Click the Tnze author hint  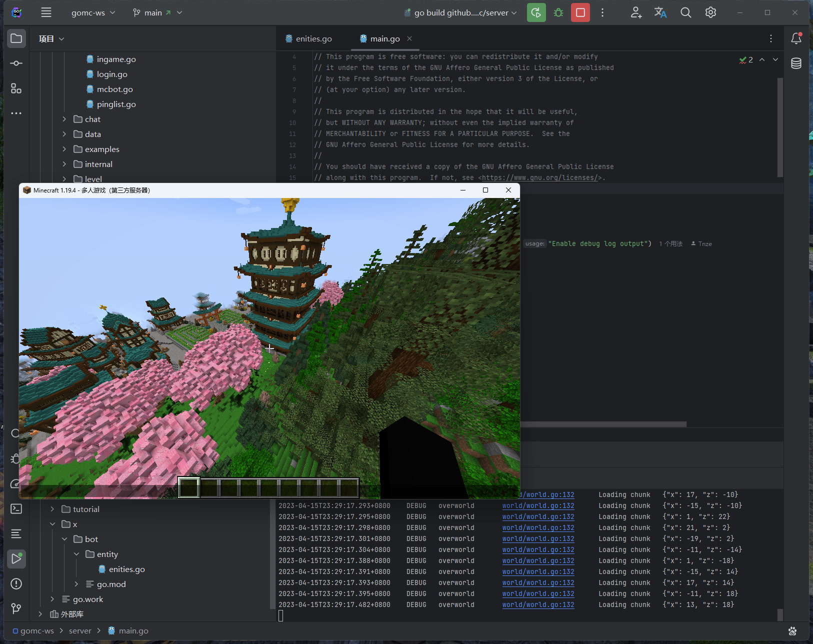701,243
